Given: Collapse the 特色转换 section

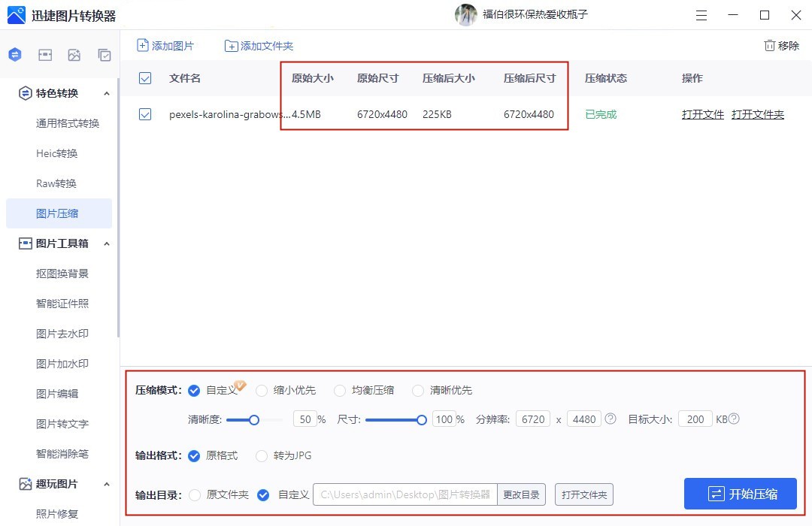Looking at the screenshot, I should pos(106,93).
